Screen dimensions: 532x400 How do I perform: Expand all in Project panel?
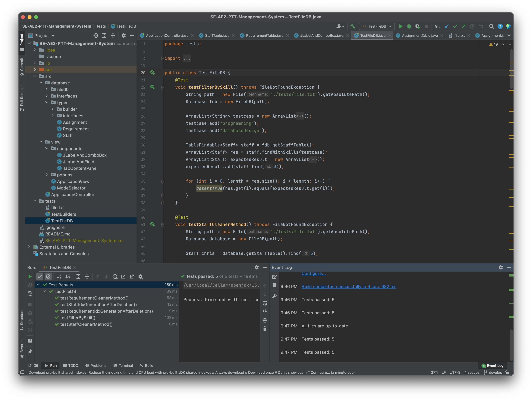[x=104, y=36]
